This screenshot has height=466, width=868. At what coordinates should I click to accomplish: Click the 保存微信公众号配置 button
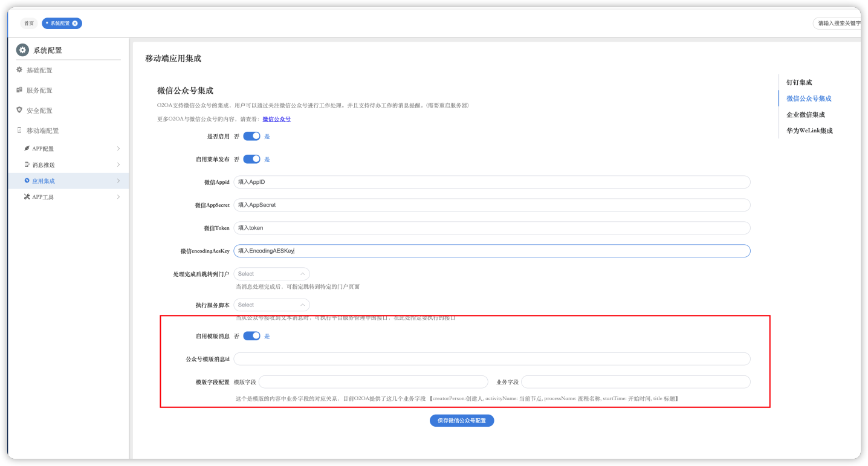tap(462, 420)
